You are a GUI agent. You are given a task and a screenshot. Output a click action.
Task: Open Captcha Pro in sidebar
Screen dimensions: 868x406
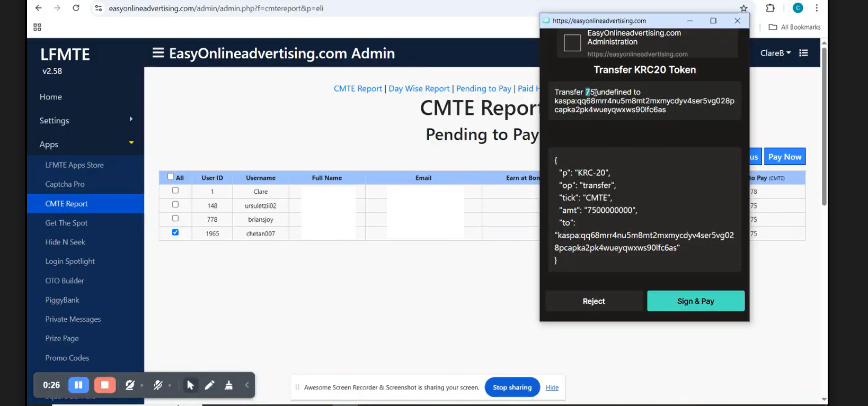pyautogui.click(x=65, y=184)
